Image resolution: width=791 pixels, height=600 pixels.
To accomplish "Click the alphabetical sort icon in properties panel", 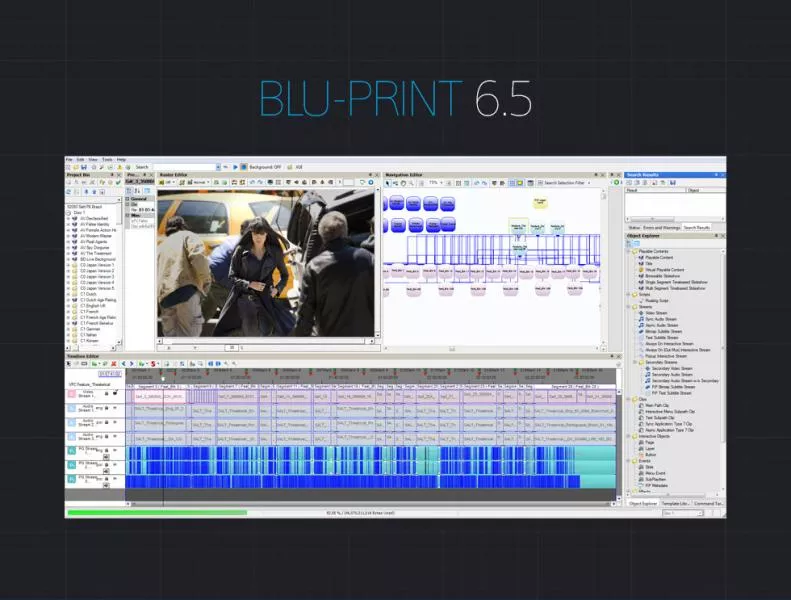I will [137, 191].
